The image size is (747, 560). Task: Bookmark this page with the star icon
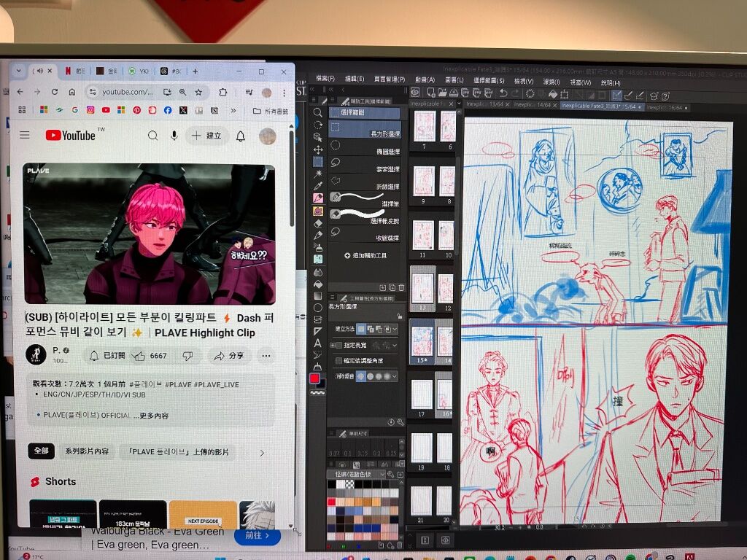click(198, 92)
